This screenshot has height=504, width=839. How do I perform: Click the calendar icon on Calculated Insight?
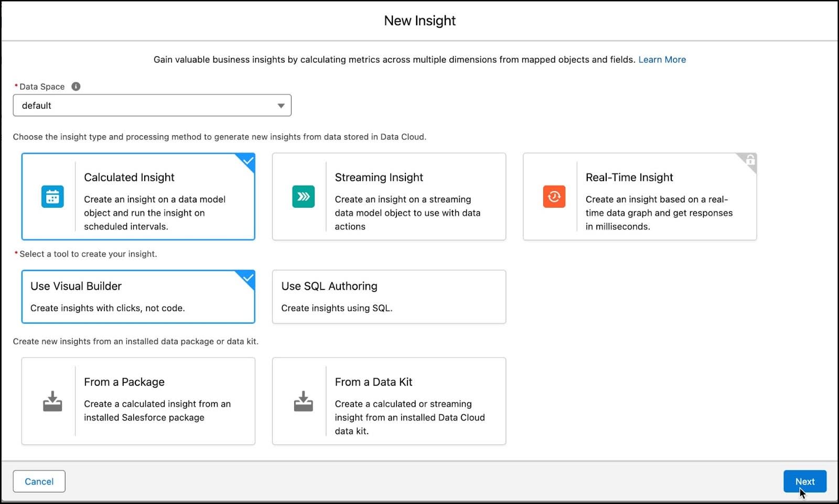coord(52,197)
